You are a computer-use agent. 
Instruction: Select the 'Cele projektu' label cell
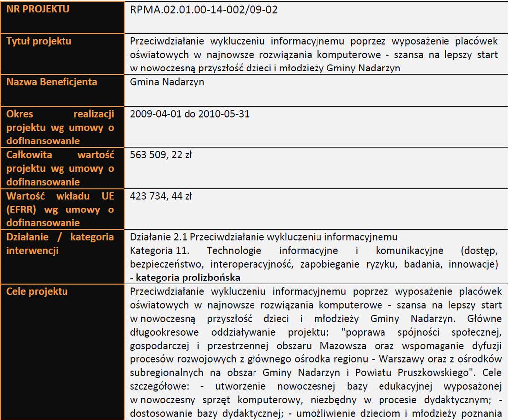coord(62,352)
